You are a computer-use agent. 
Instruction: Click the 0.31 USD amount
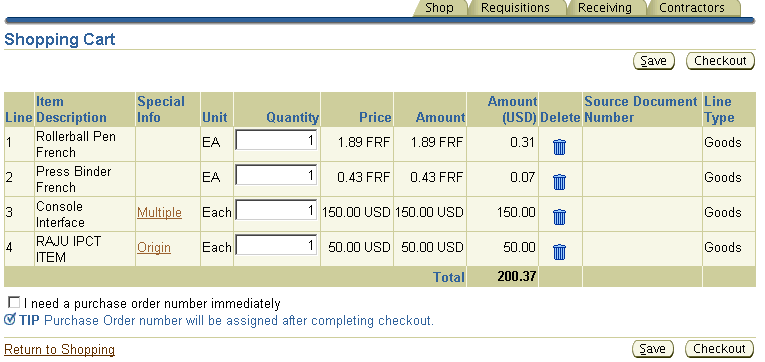click(523, 142)
